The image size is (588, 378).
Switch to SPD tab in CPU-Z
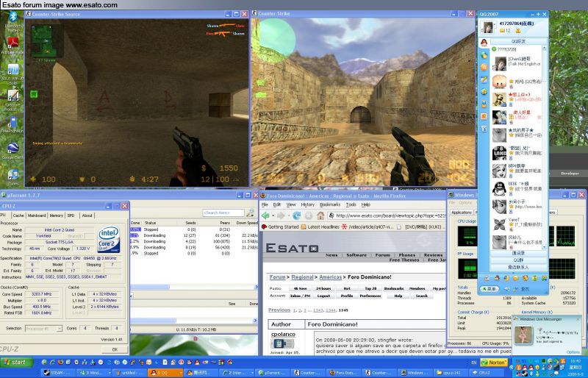(71, 215)
